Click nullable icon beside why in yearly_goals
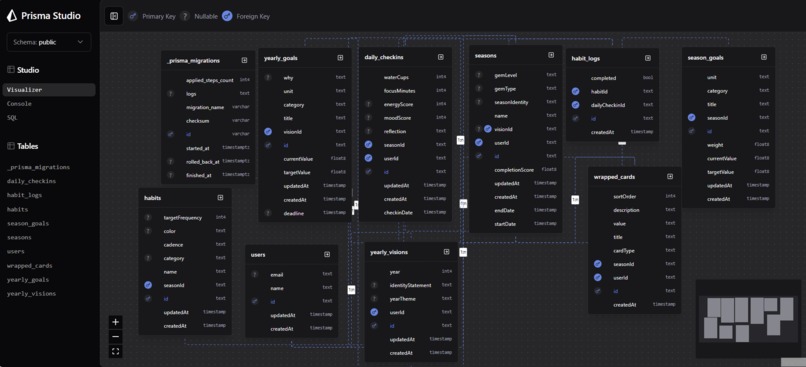 tap(268, 78)
